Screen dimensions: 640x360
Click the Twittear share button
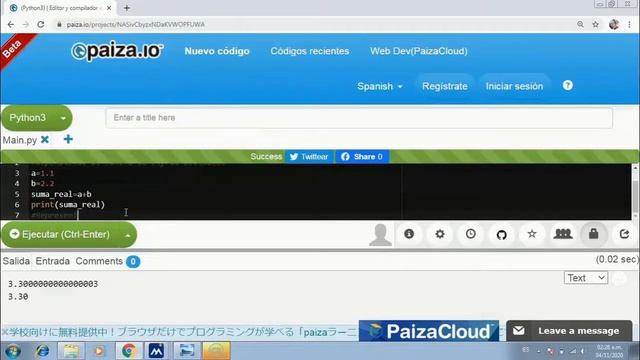point(309,157)
